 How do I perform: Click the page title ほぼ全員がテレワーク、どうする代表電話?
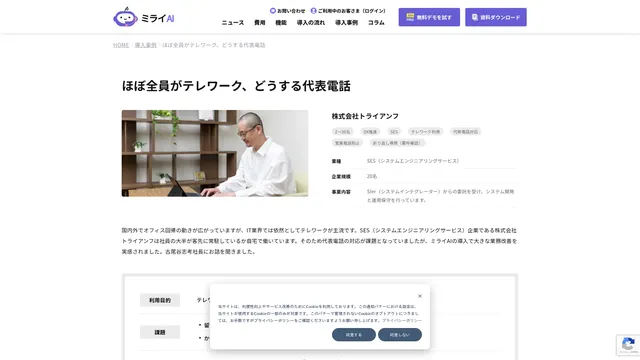click(236, 86)
